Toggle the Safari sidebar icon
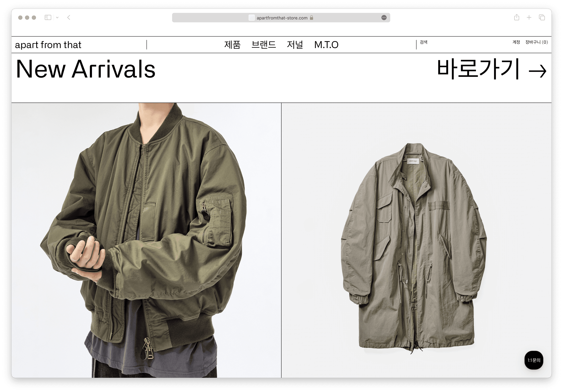This screenshot has width=563, height=392. [x=48, y=17]
